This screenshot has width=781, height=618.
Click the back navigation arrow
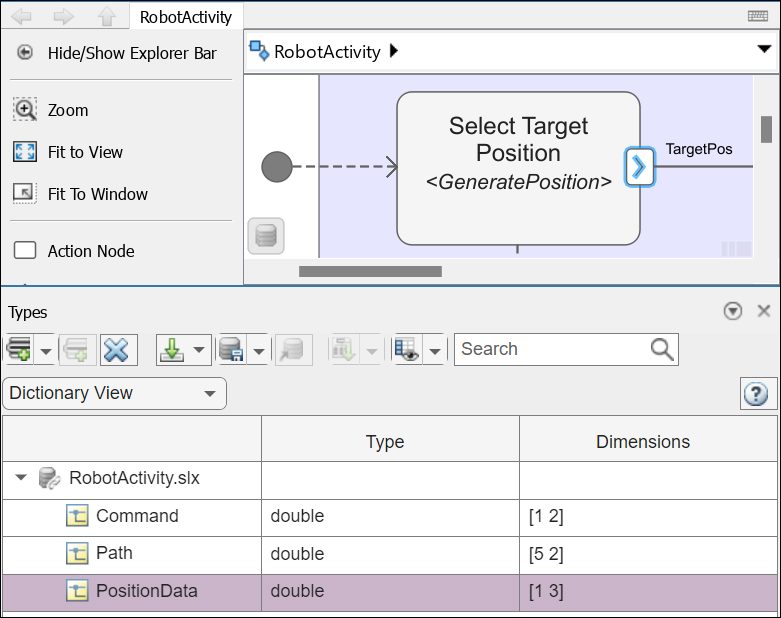pyautogui.click(x=21, y=16)
